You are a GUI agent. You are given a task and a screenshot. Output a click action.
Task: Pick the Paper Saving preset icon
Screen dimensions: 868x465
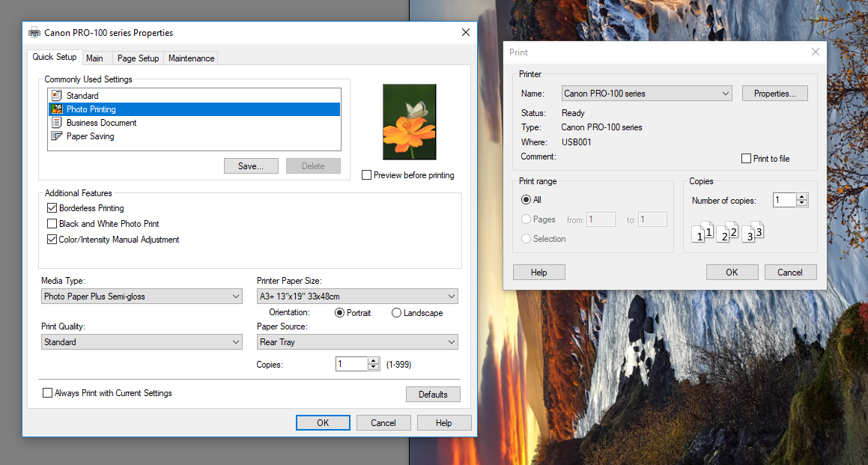[56, 136]
